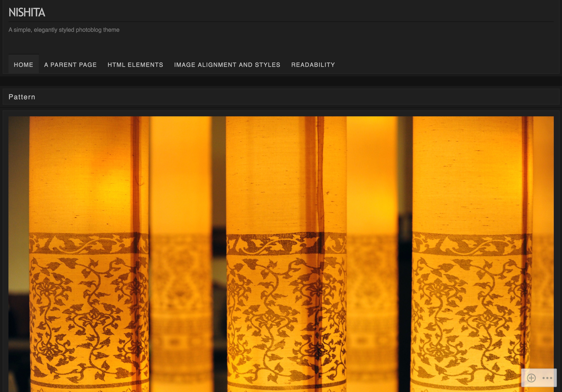Screen dimensions: 562x392
Task: Open the three-dots more actions menu
Action: (547, 378)
